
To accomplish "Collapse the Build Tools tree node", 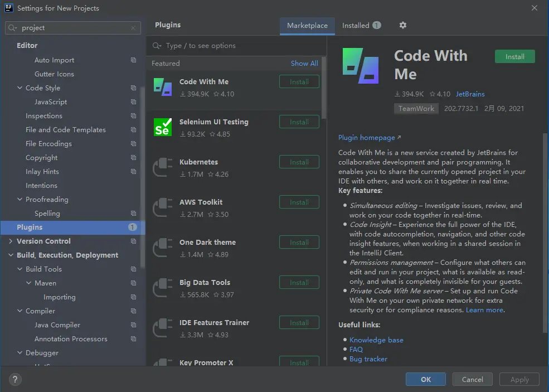I will pos(20,269).
